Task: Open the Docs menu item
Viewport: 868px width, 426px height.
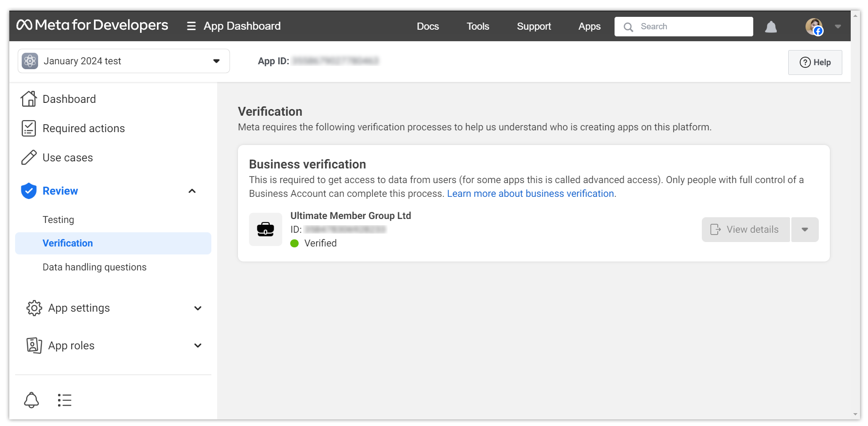Action: point(428,27)
